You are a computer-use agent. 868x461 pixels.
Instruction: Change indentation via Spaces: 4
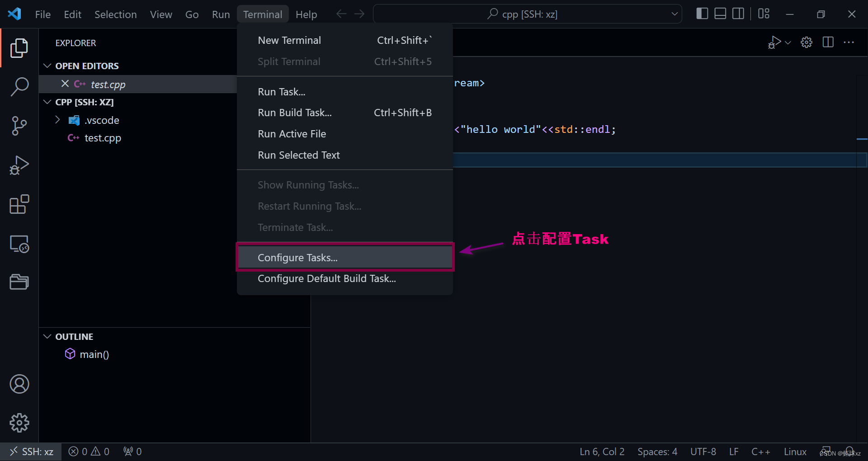[x=657, y=452]
